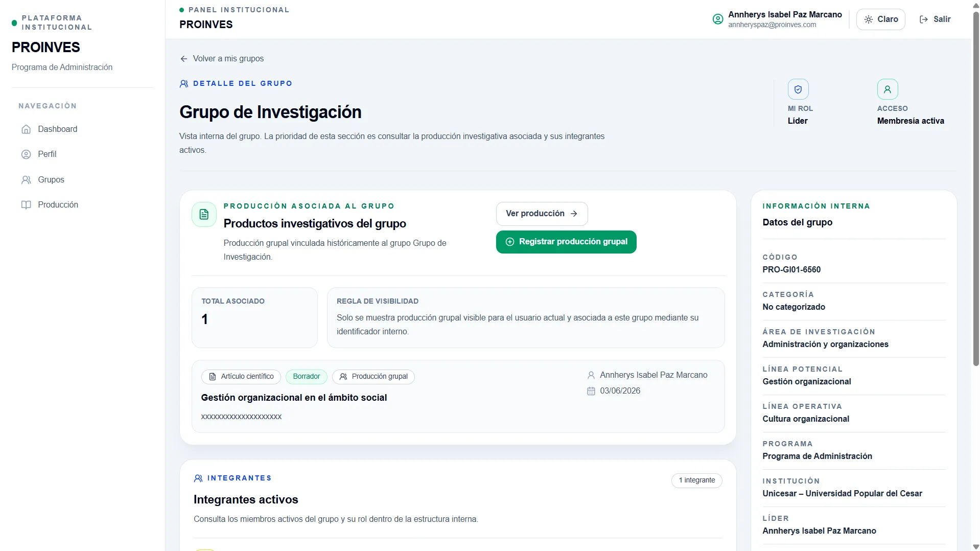The image size is (980, 551).
Task: Click the author name Annherys Isabel Paz Marcano in the article card
Action: click(654, 375)
